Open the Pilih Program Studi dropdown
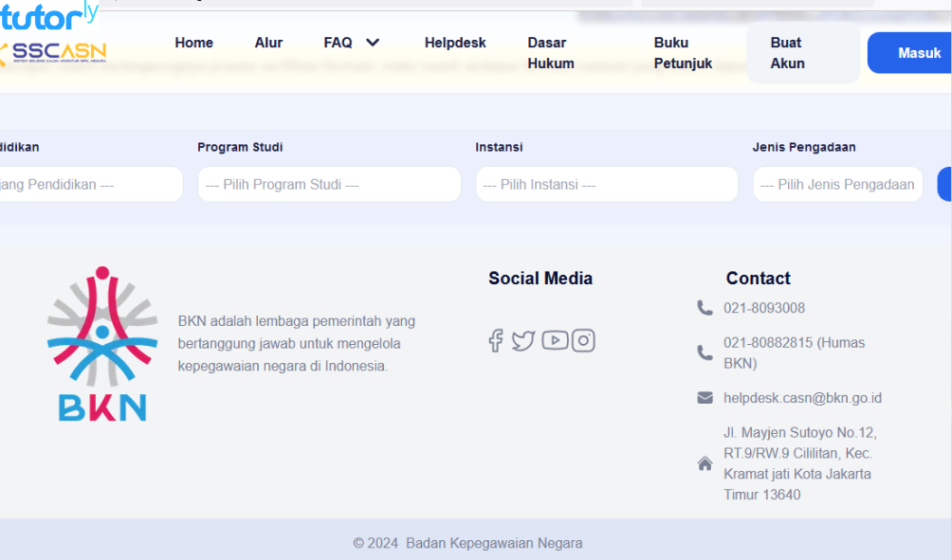This screenshot has width=952, height=560. [x=329, y=184]
